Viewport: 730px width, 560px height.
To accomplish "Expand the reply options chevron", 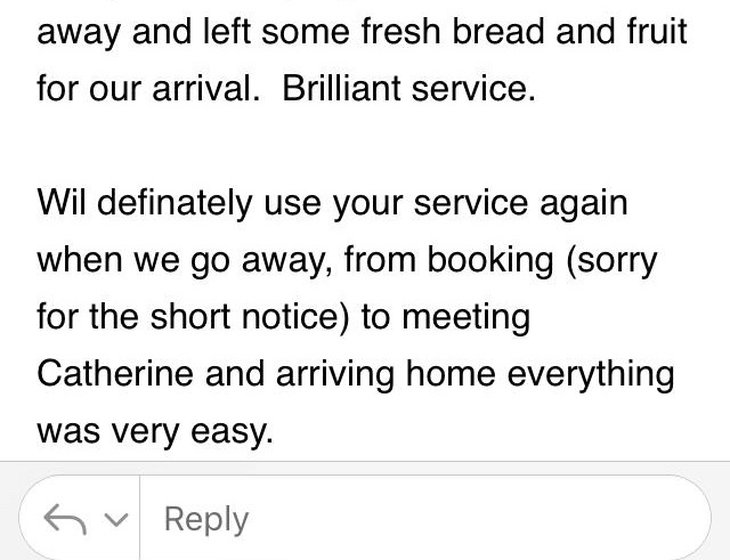I will pos(116,520).
